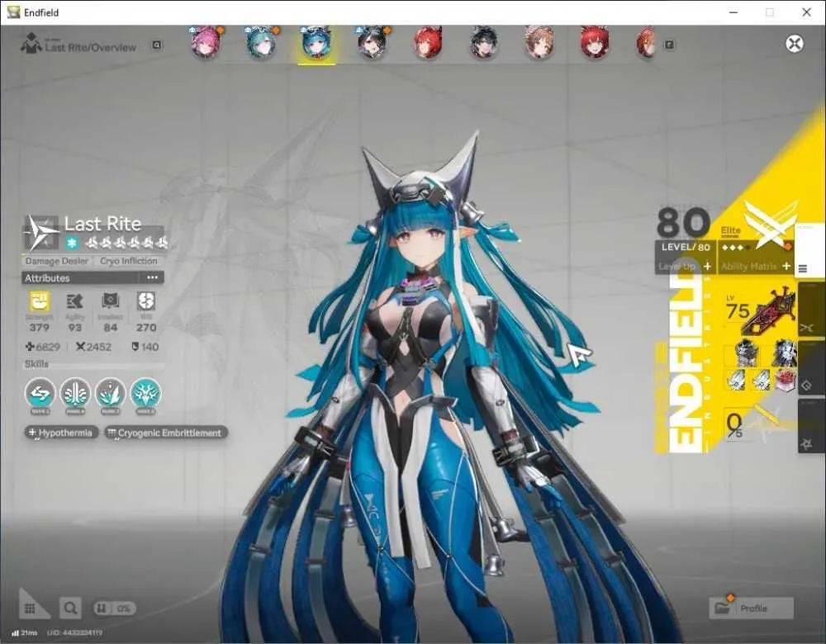The image size is (826, 644).
Task: Click the Damage Dealer tag
Action: (57, 261)
